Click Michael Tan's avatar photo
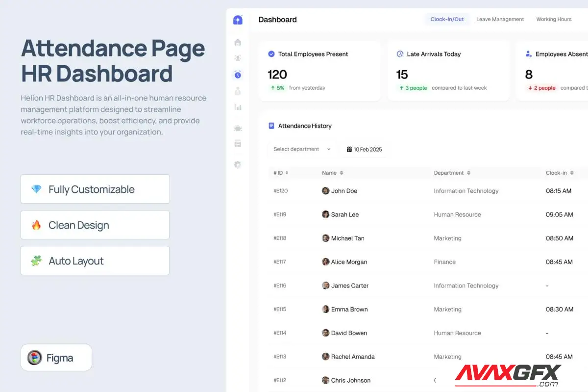588x392 pixels. (325, 238)
